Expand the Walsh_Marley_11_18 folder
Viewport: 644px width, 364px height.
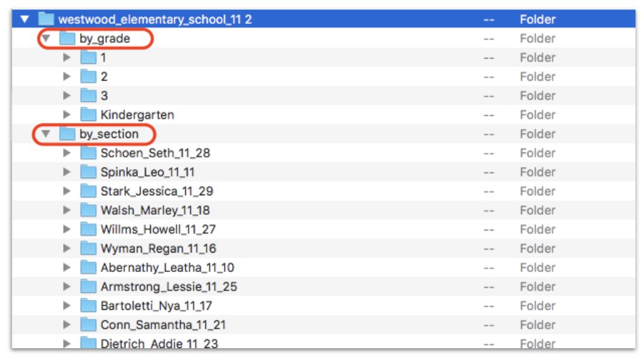point(67,210)
